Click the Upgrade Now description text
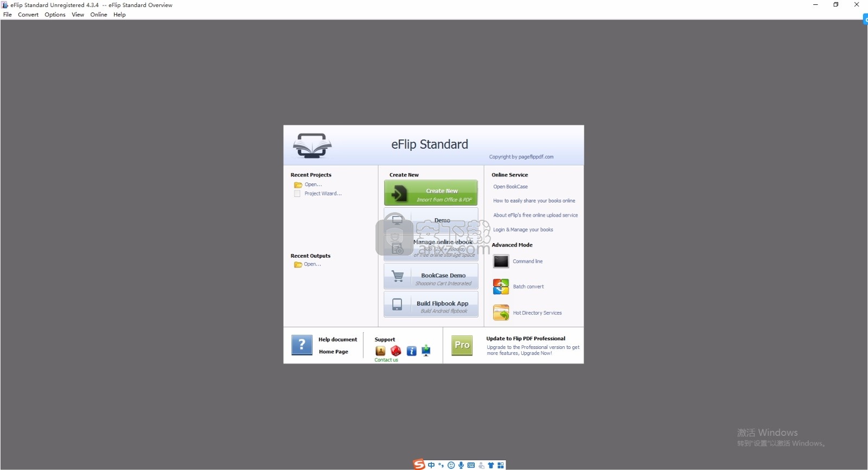 pyautogui.click(x=533, y=350)
